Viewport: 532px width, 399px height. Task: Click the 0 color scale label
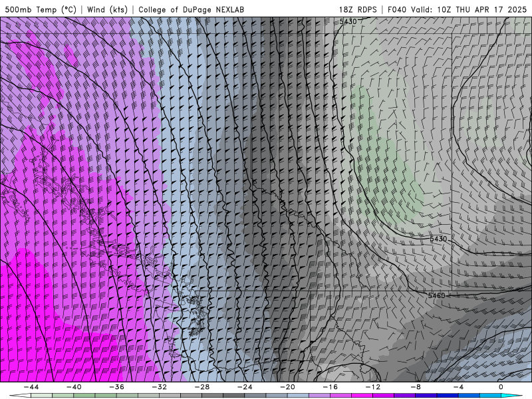(x=501, y=387)
